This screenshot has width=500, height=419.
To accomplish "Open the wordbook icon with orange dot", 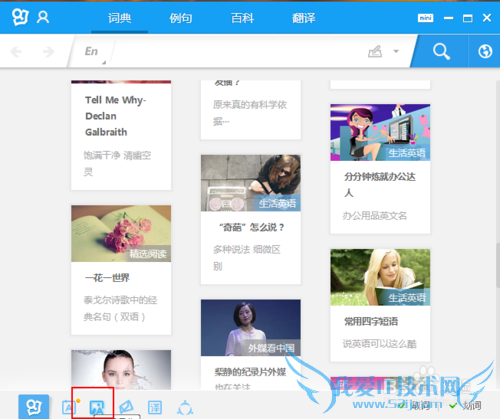I will point(70,407).
